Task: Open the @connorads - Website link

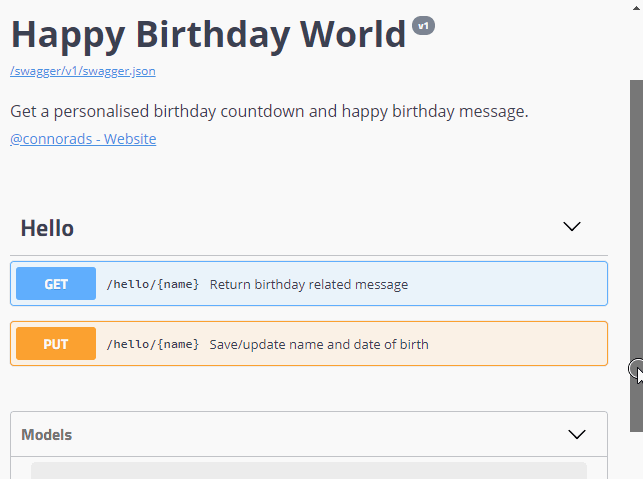Action: [83, 139]
